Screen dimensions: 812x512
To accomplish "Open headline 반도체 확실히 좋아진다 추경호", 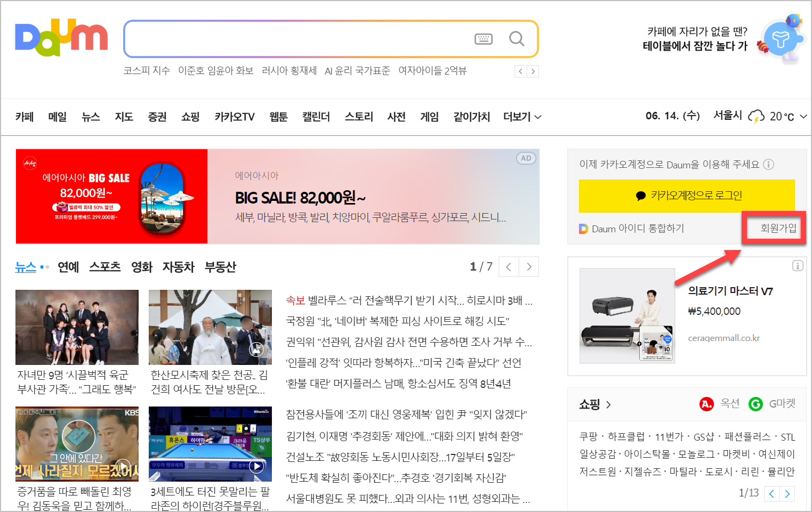I will [x=396, y=478].
